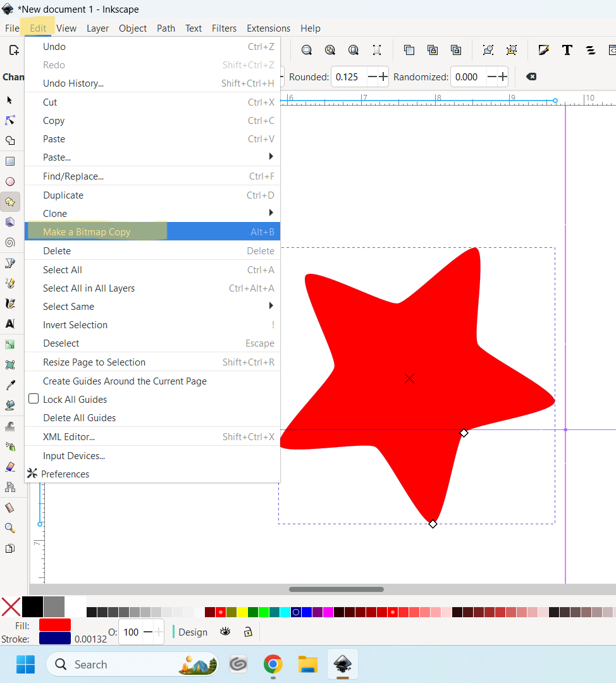616x683 pixels.
Task: Activate the Calligraphy pen tool
Action: 10,304
